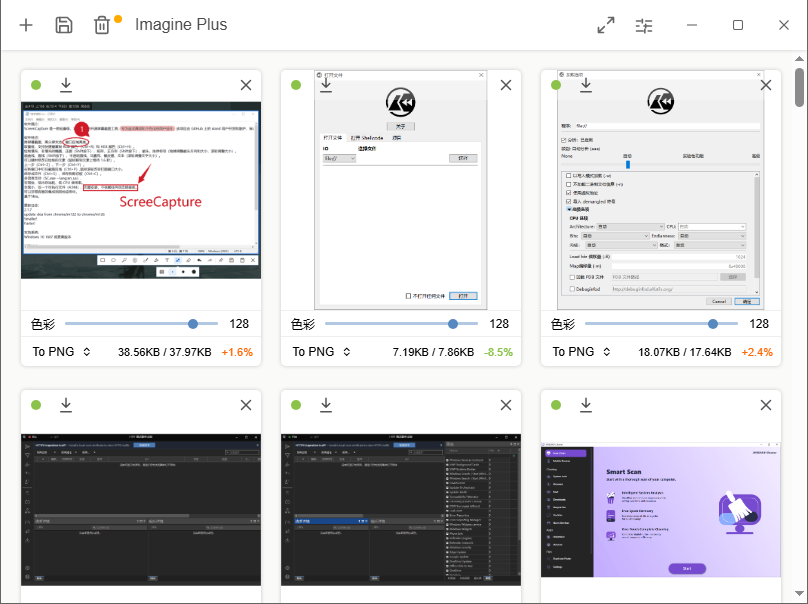808x604 pixels.
Task: Open To PNG format dropdown for 7.19KB image
Action: 322,352
